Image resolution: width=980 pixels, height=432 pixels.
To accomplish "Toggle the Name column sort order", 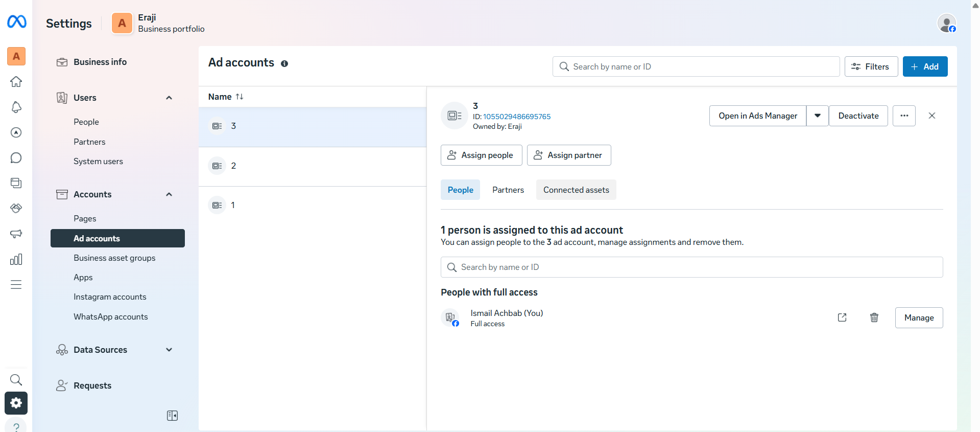I will click(x=240, y=97).
